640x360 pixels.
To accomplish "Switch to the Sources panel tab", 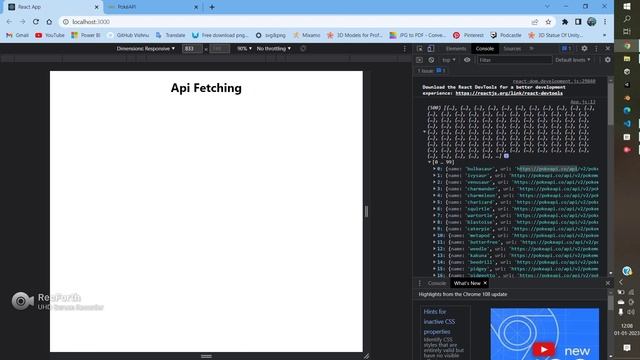I will (x=512, y=49).
